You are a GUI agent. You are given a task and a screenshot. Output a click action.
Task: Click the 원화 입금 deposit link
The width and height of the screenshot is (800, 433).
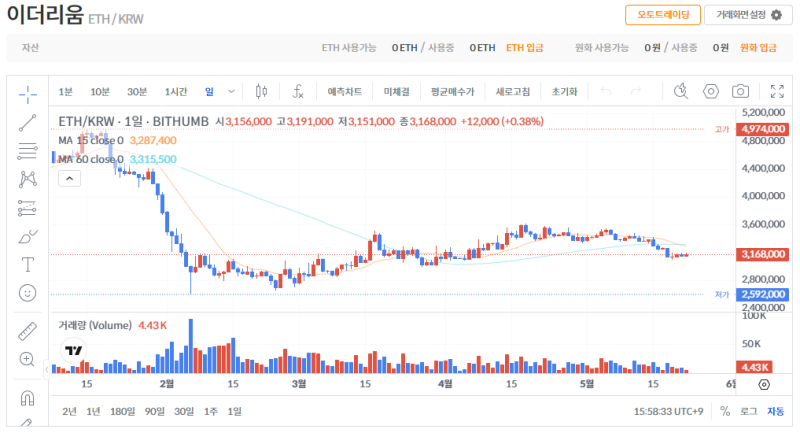[x=758, y=47]
